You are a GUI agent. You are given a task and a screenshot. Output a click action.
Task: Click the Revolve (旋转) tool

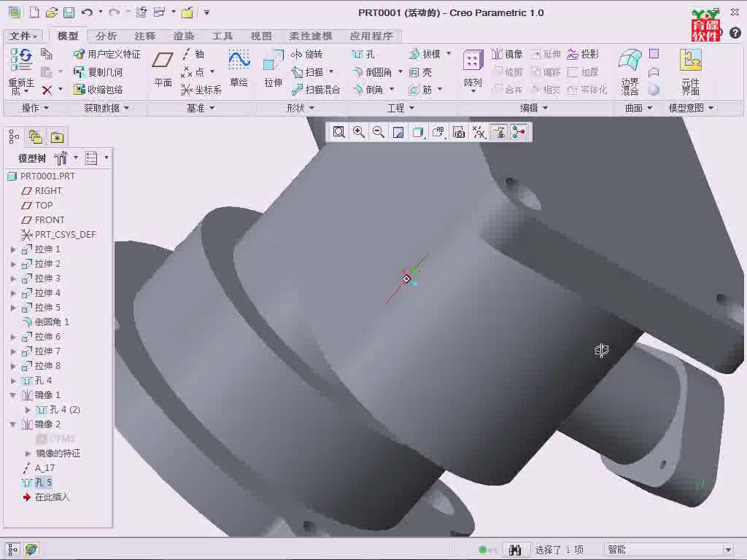(307, 54)
